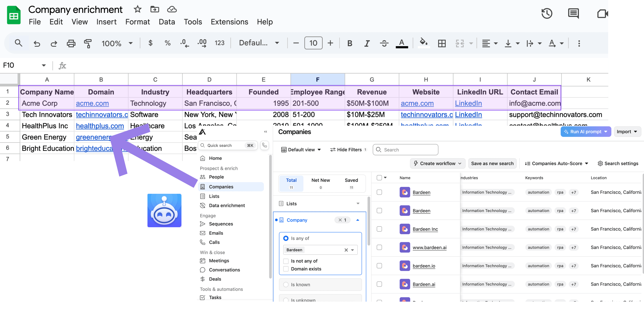This screenshot has width=644, height=312.
Task: Enable 'Is not any of' checkbox
Action: [x=286, y=261]
